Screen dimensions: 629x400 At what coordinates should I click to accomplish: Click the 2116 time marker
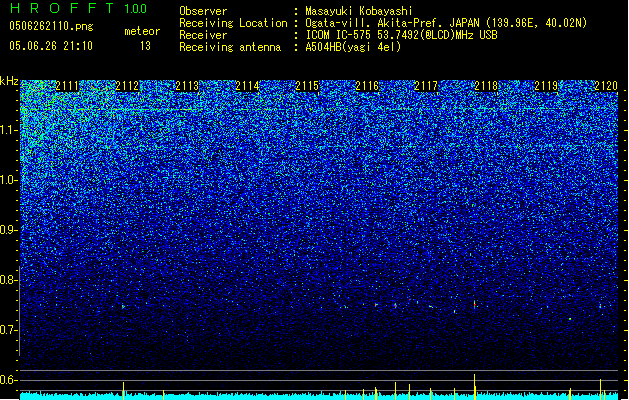(367, 86)
